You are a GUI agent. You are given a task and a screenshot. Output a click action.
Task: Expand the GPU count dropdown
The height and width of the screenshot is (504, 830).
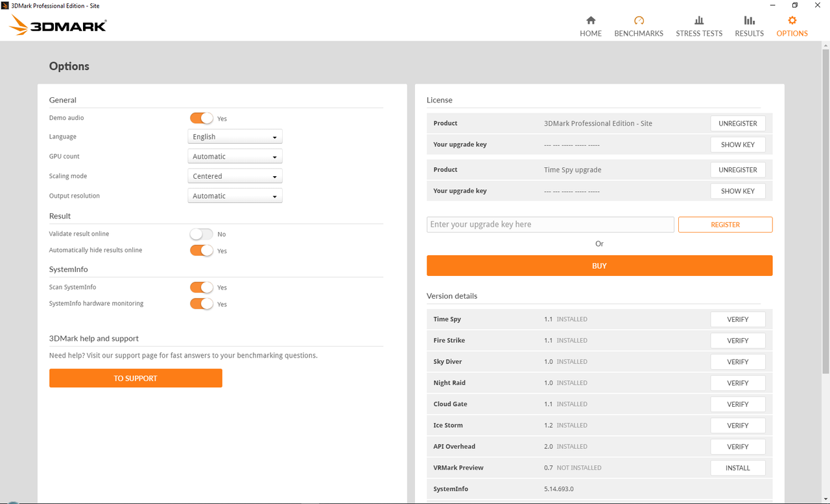coord(235,156)
